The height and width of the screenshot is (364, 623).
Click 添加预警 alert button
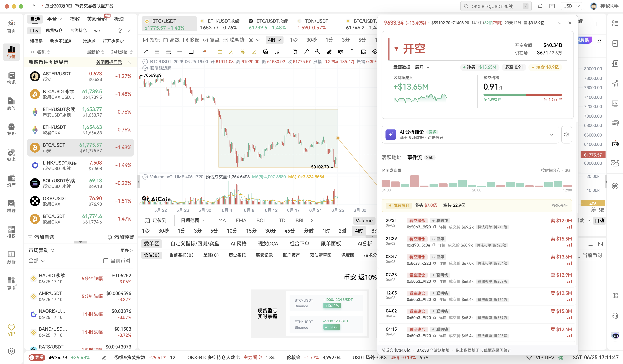click(x=121, y=237)
